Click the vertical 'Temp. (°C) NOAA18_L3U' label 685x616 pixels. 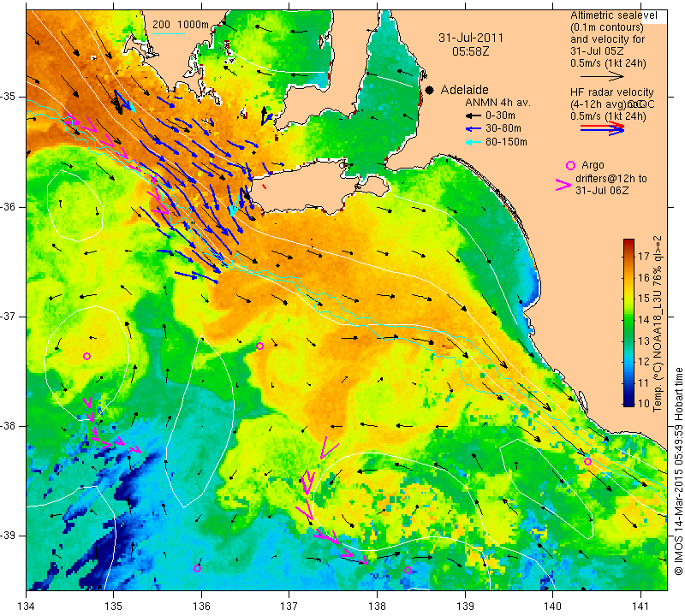[657, 323]
